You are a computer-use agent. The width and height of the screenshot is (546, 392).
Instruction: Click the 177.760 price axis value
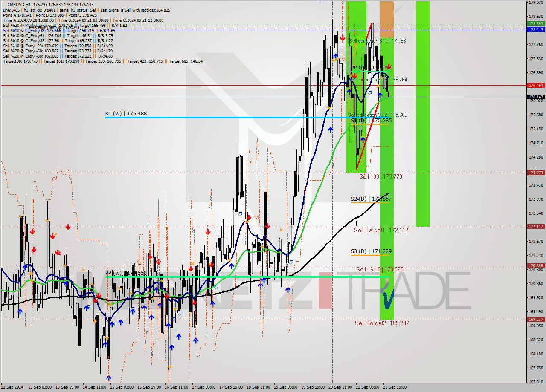coord(536,45)
